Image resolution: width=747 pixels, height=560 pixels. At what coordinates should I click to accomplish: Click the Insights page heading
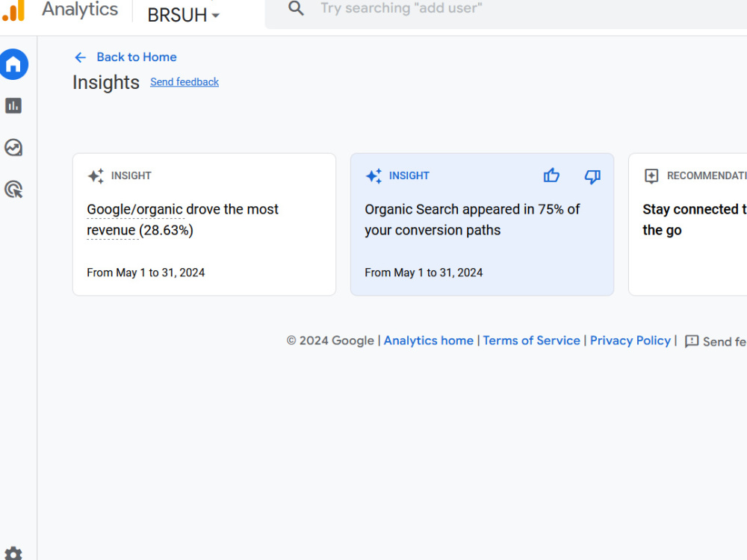pos(106,82)
